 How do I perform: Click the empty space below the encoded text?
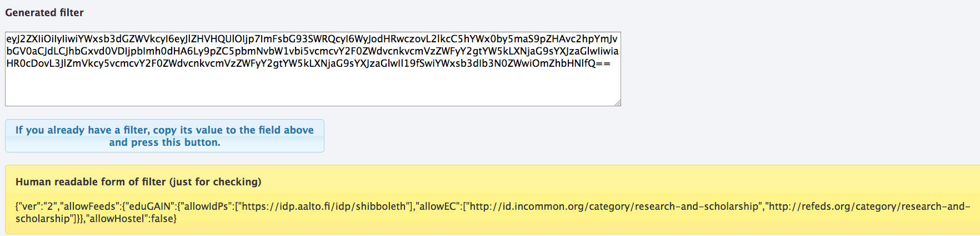(x=313, y=88)
